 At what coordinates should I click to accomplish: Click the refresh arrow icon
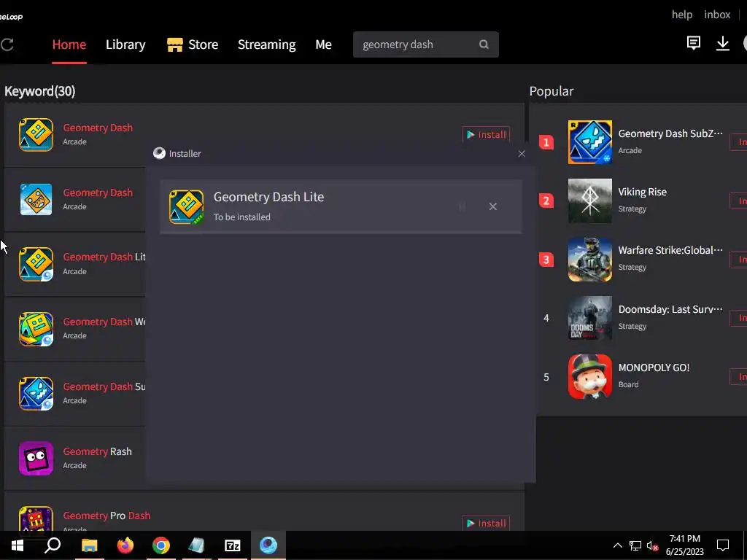click(x=7, y=44)
